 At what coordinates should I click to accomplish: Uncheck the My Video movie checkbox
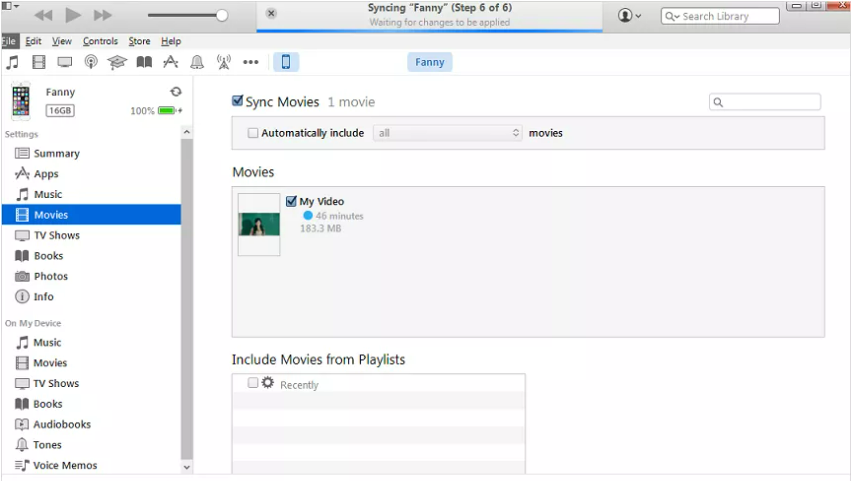click(x=291, y=201)
